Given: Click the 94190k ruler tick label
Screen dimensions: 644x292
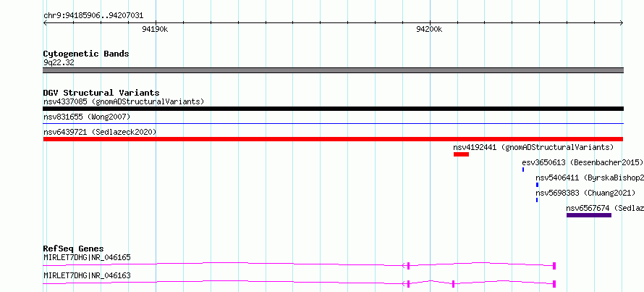Looking at the screenshot, I should (x=155, y=29).
